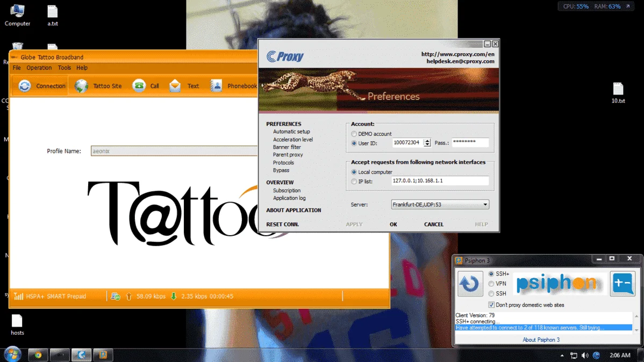
Task: Select the IP list radio button
Action: click(354, 182)
